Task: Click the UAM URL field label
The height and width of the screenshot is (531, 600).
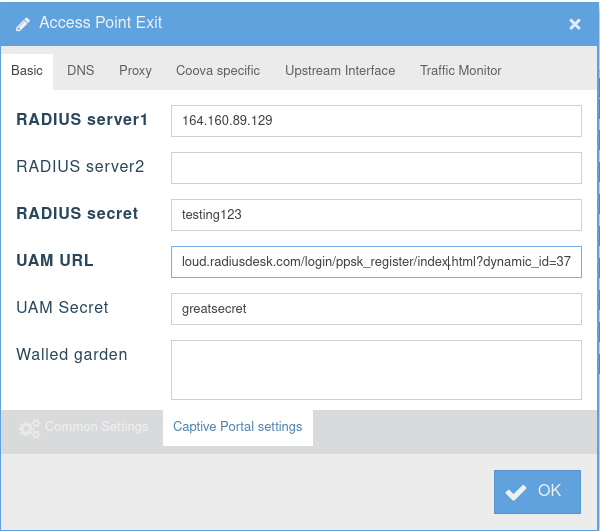Action: [x=55, y=261]
